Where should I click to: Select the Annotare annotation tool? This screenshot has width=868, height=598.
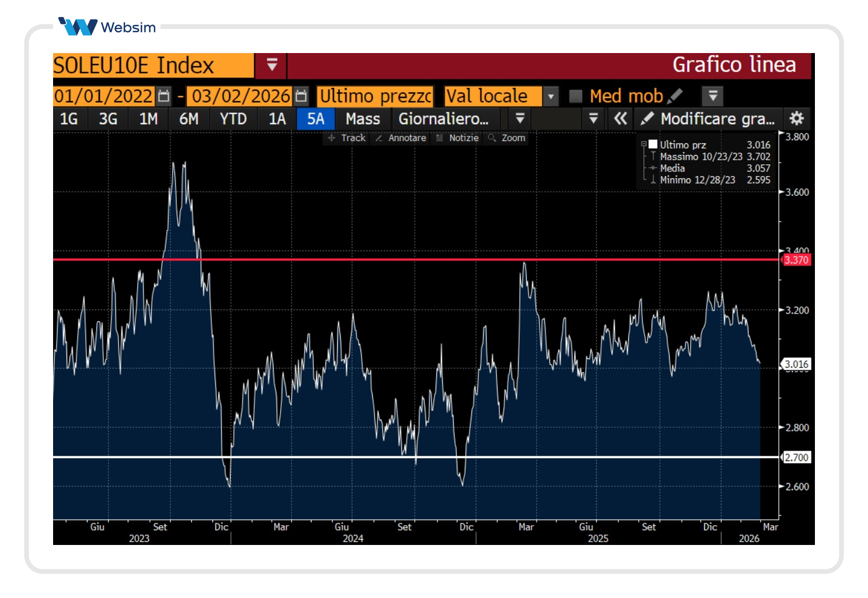click(401, 138)
